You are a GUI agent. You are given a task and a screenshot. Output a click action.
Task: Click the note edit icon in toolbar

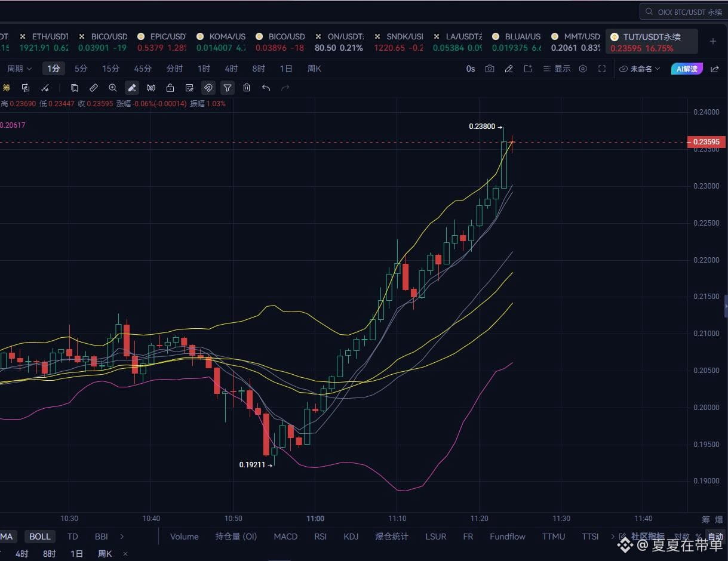pyautogui.click(x=189, y=88)
